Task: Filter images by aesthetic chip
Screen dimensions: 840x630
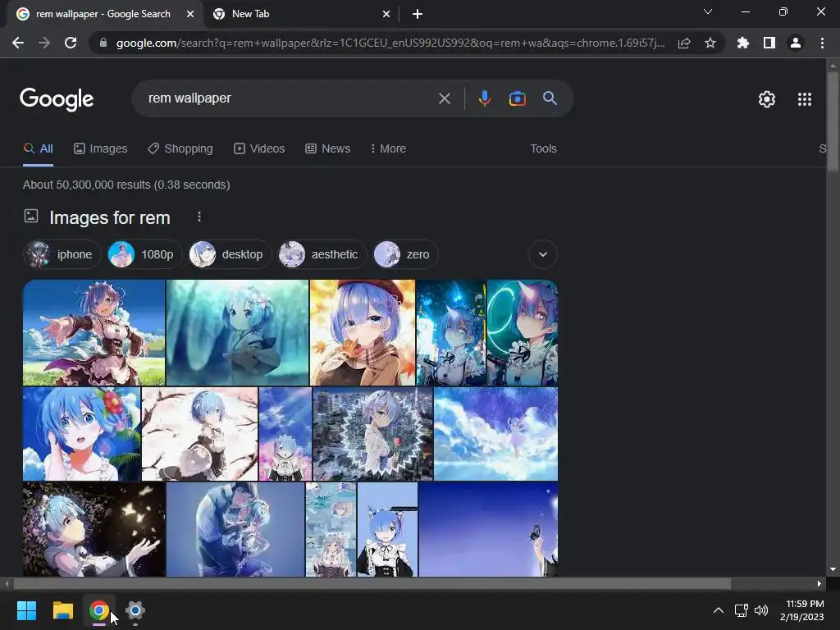Action: click(322, 254)
